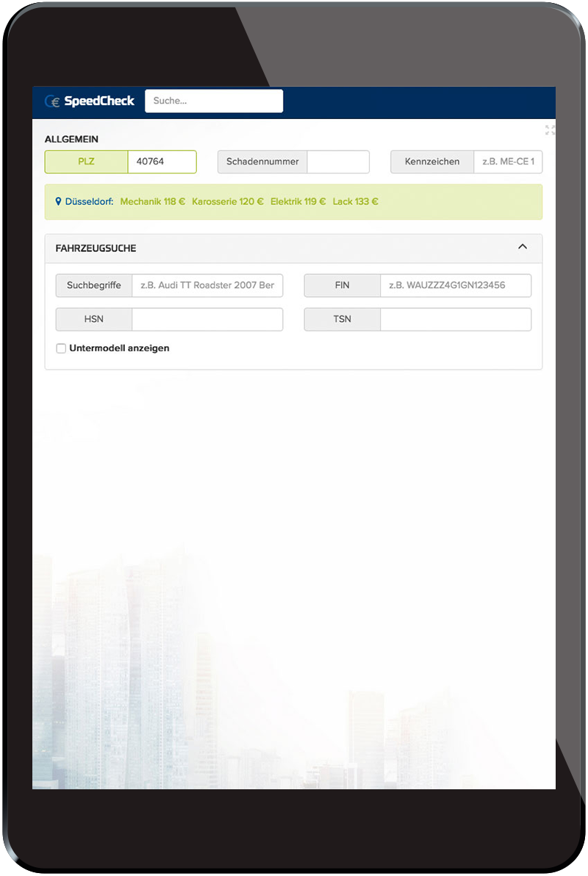The width and height of the screenshot is (588, 876).
Task: Click the Untermodell anzeigen label text
Action: click(119, 348)
